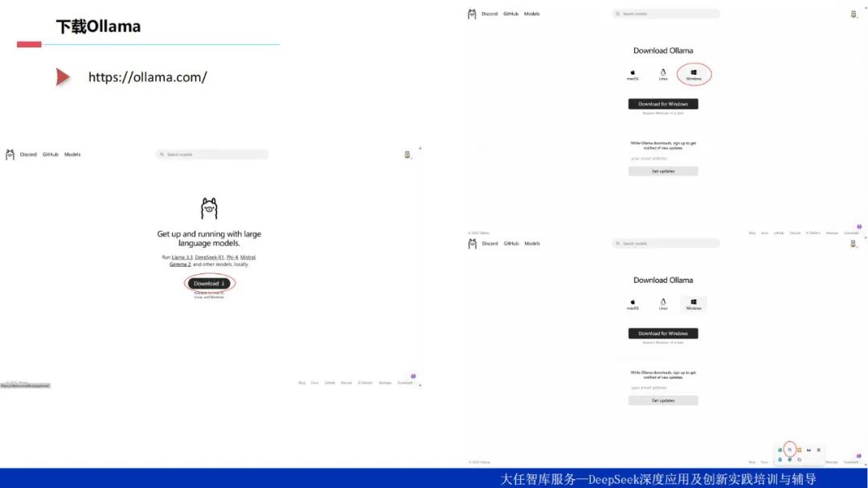
Task: Click the black Download button on the home page
Action: pos(209,284)
